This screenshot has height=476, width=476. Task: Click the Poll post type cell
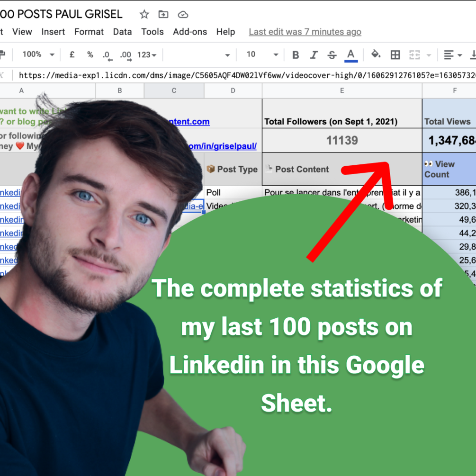[x=233, y=192]
